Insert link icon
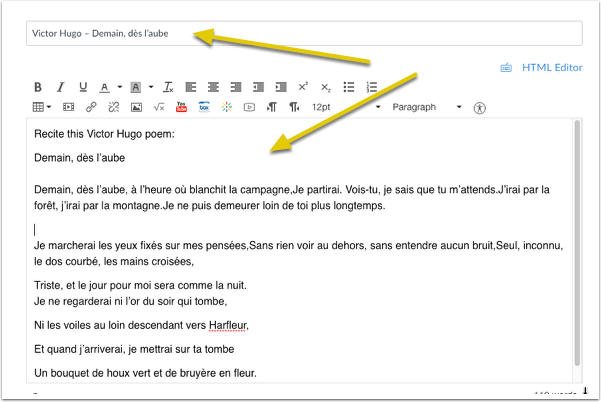This screenshot has width=601, height=402. click(91, 107)
